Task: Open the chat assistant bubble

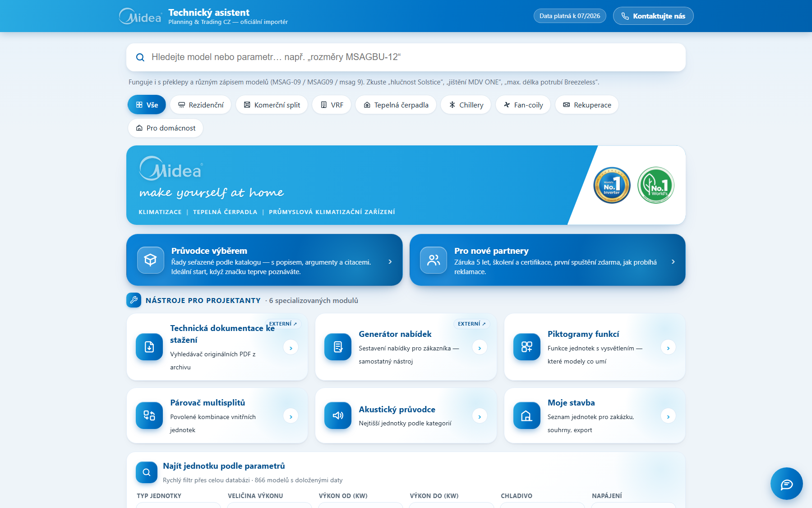Action: coord(787,484)
